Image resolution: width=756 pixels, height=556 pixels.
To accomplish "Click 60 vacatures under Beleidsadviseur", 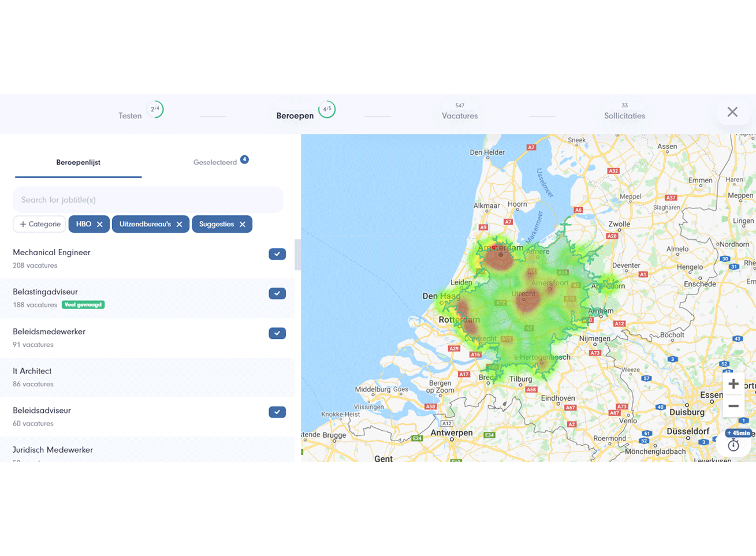I will click(33, 423).
